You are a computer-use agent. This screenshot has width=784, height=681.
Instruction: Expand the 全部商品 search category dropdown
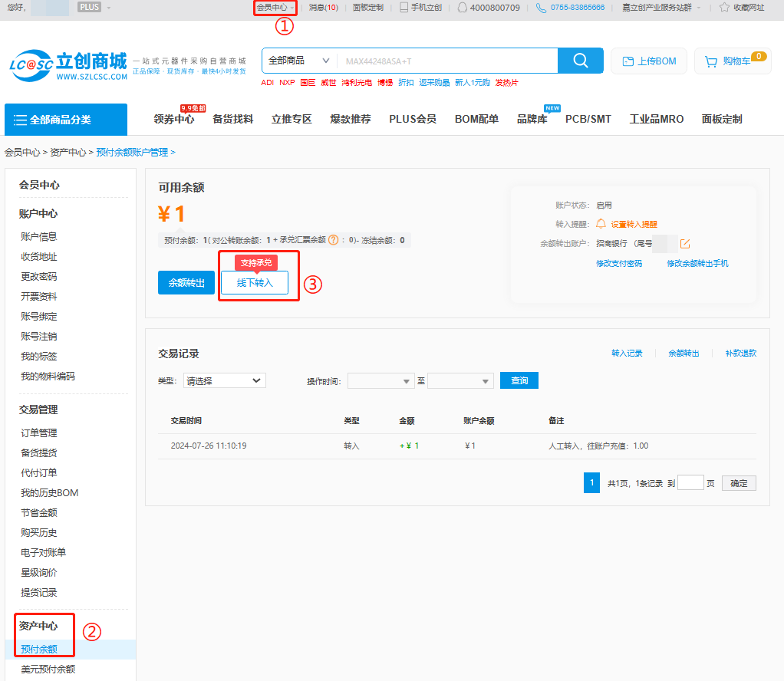[298, 61]
